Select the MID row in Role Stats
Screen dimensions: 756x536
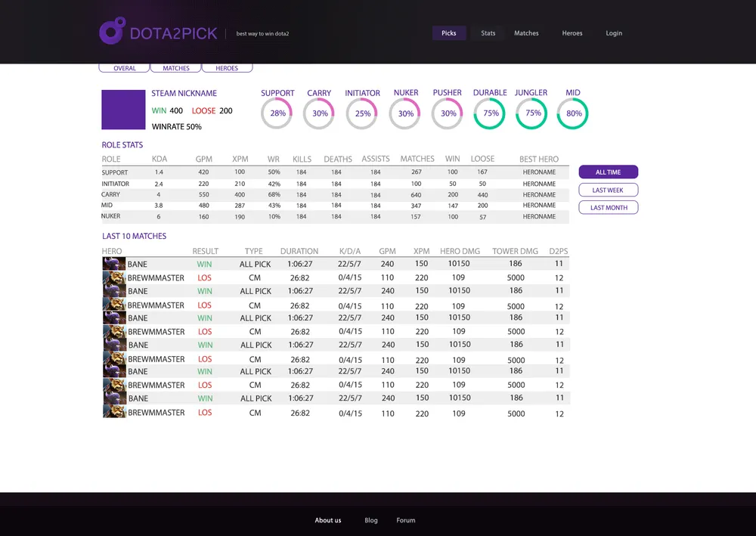[335, 206]
